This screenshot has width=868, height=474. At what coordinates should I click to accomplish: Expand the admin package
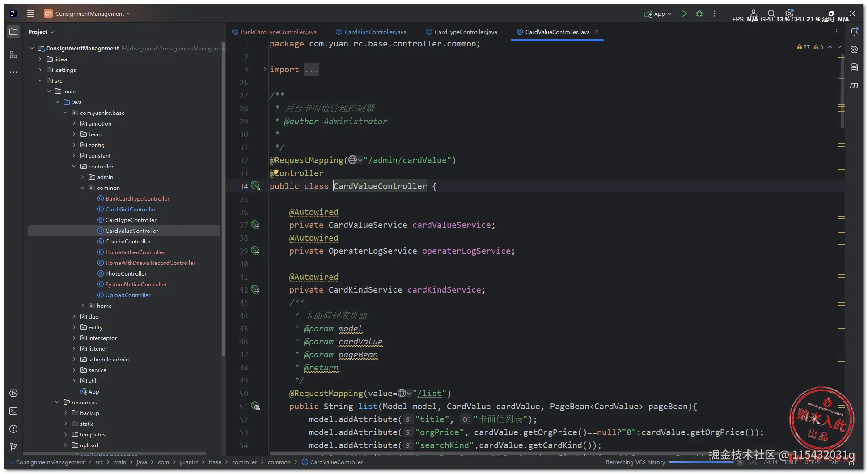point(83,177)
